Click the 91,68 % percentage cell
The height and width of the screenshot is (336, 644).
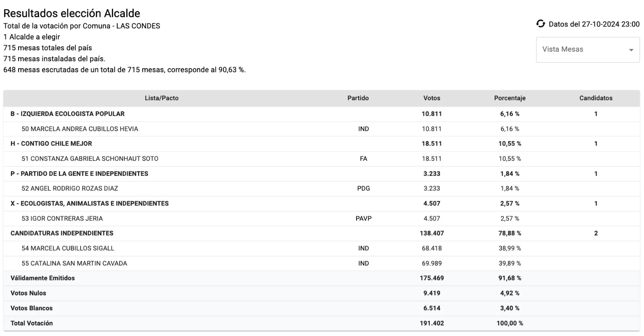510,278
